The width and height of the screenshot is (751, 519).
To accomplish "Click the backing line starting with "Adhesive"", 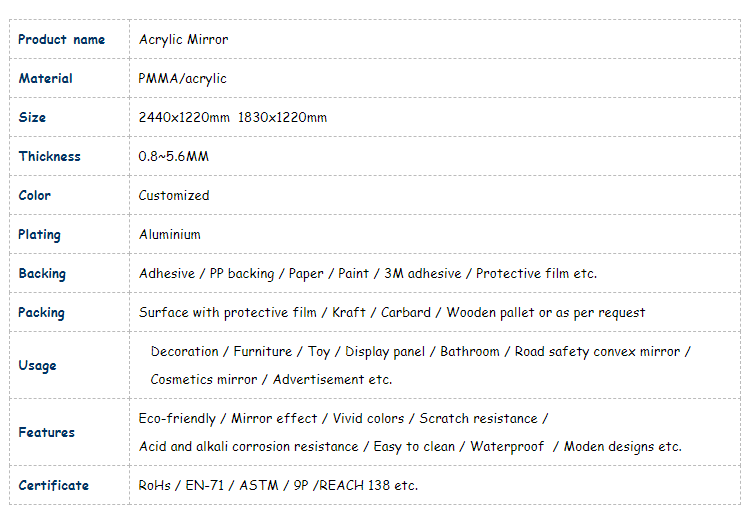I will [367, 274].
